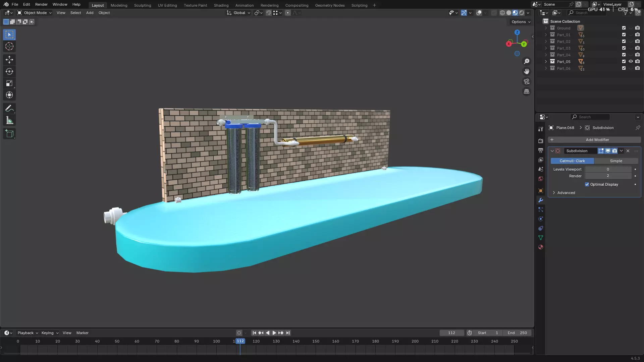Screen dimensions: 644x362
Task: Select the Measure ruler tool
Action: [x=9, y=120]
